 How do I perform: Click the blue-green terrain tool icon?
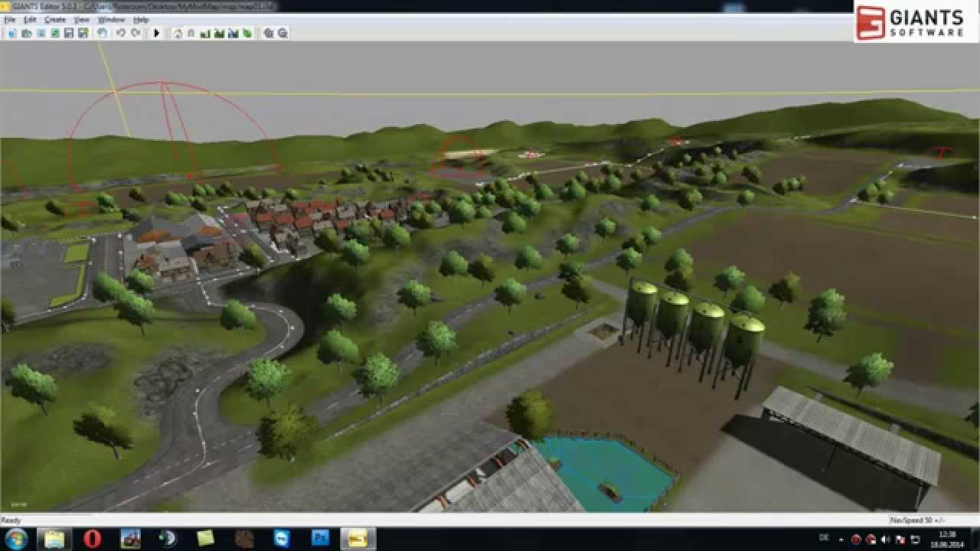coord(233,33)
